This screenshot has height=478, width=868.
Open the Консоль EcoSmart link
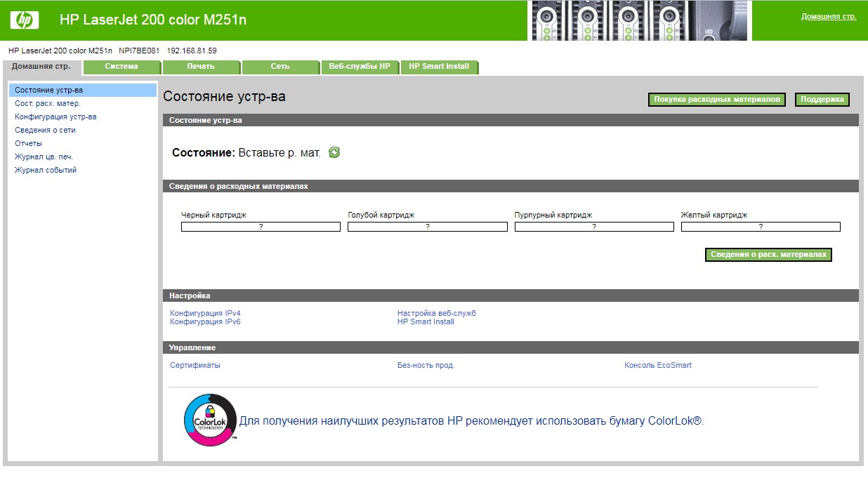[x=658, y=365]
